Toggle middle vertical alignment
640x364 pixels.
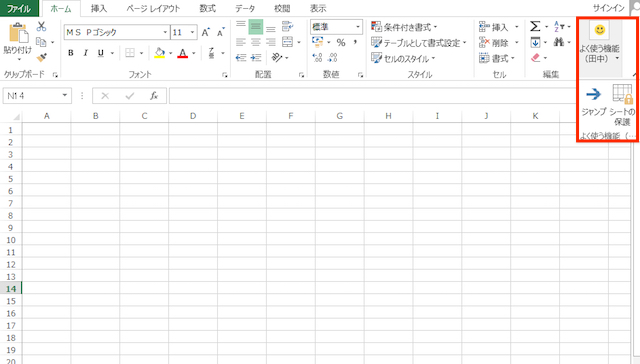tap(256, 27)
